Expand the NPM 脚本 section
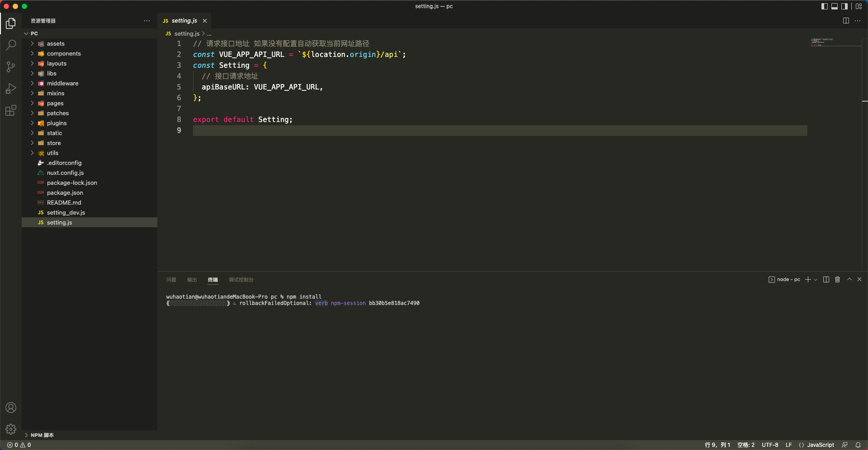 (x=90, y=435)
